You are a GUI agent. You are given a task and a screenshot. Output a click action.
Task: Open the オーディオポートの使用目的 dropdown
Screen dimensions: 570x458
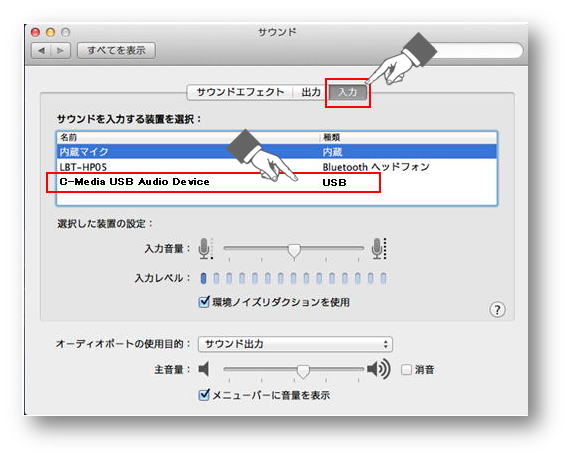[295, 344]
